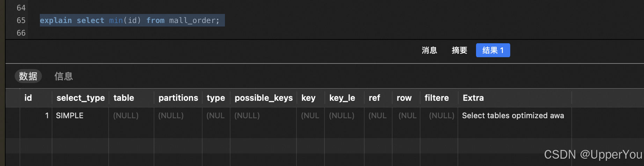Click the type column header
The image size is (644, 166).
(x=216, y=98)
